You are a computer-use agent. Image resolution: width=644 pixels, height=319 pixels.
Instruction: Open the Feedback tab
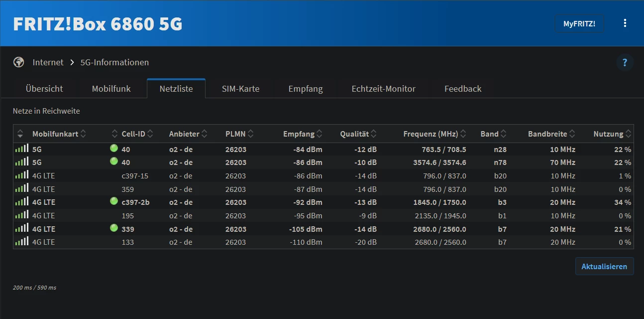tap(463, 89)
